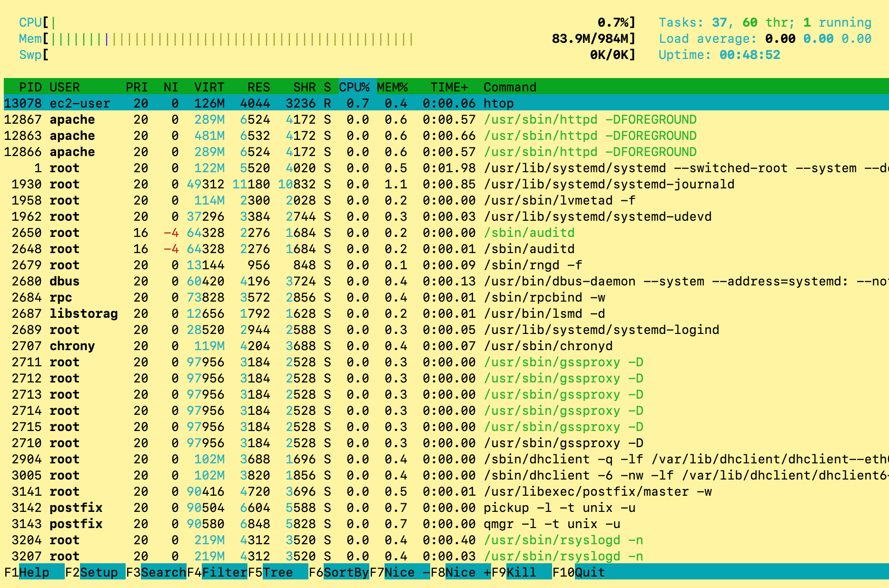This screenshot has height=588, width=889.
Task: Open the F6 SortBy menu
Action: pos(339,572)
